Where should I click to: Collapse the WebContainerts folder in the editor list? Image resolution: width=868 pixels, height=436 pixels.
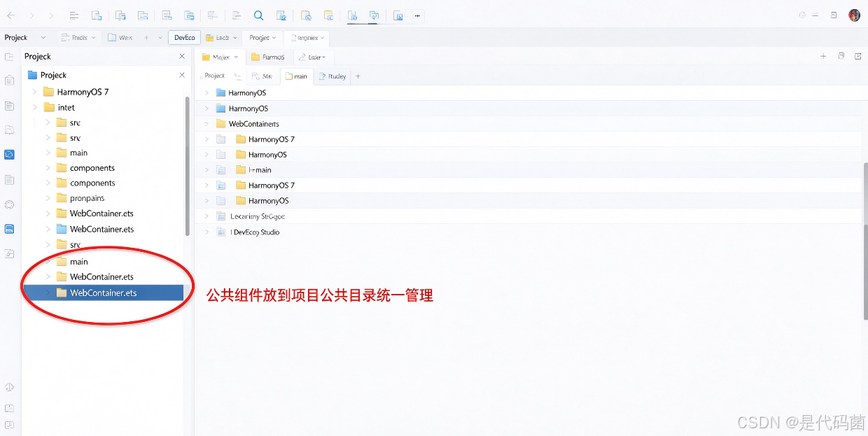(206, 124)
